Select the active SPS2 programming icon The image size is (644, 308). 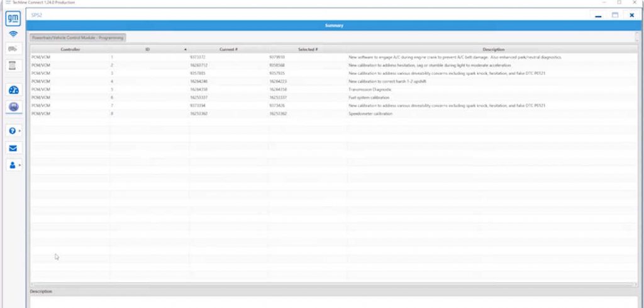[x=13, y=107]
